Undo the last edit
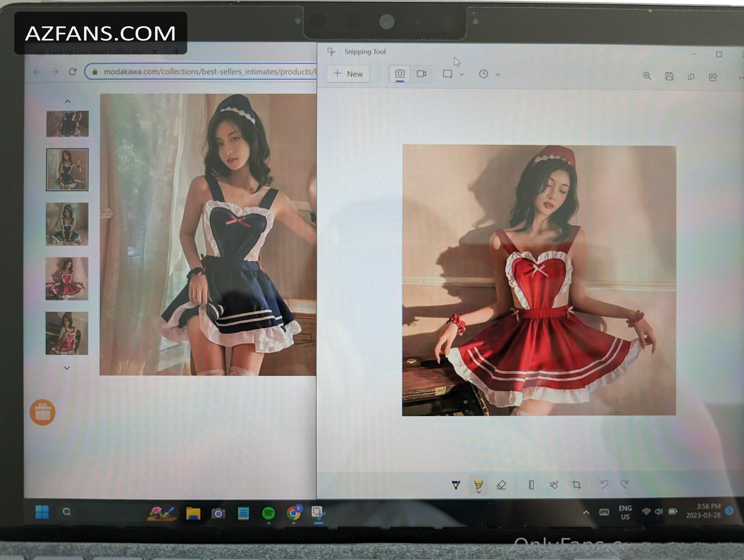This screenshot has width=744, height=560. pos(604,484)
